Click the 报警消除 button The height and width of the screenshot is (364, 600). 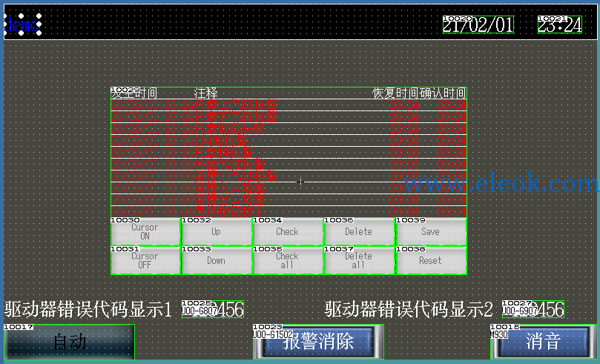tap(318, 342)
